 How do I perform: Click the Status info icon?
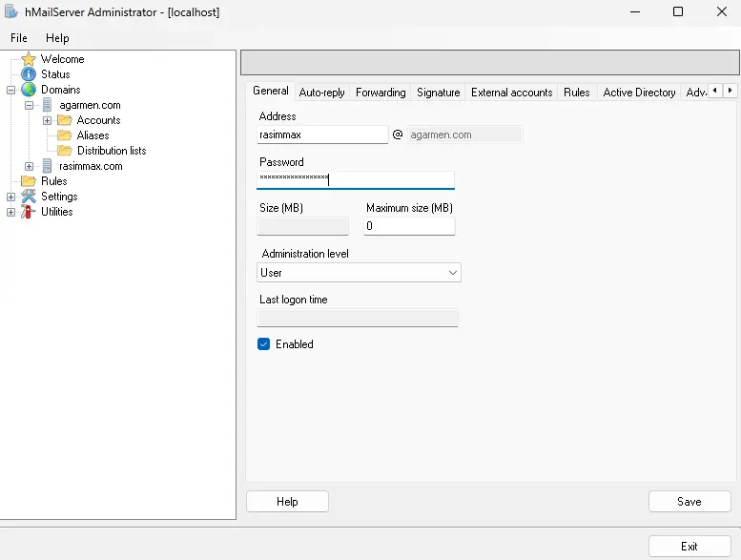click(x=29, y=74)
